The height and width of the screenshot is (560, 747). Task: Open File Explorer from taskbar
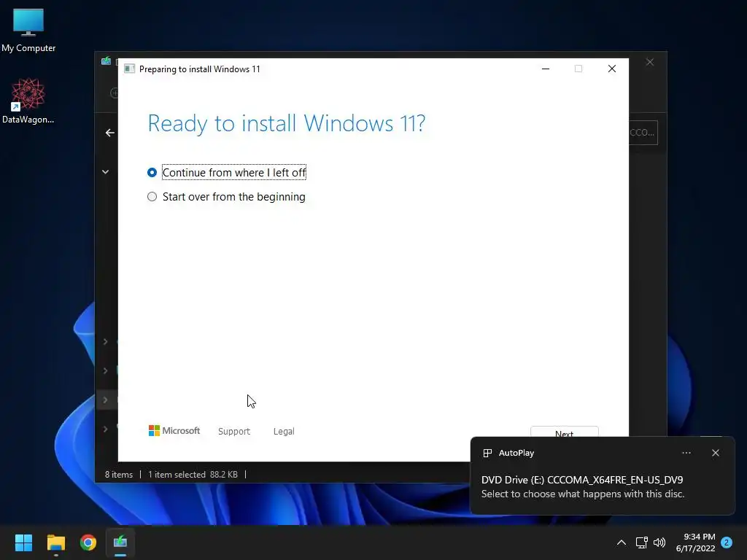[x=55, y=542]
